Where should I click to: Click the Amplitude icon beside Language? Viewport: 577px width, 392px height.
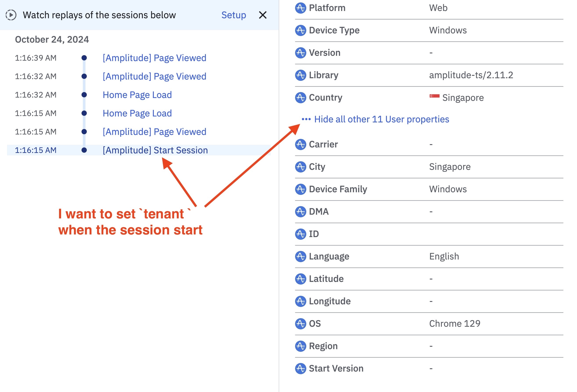[x=300, y=256]
